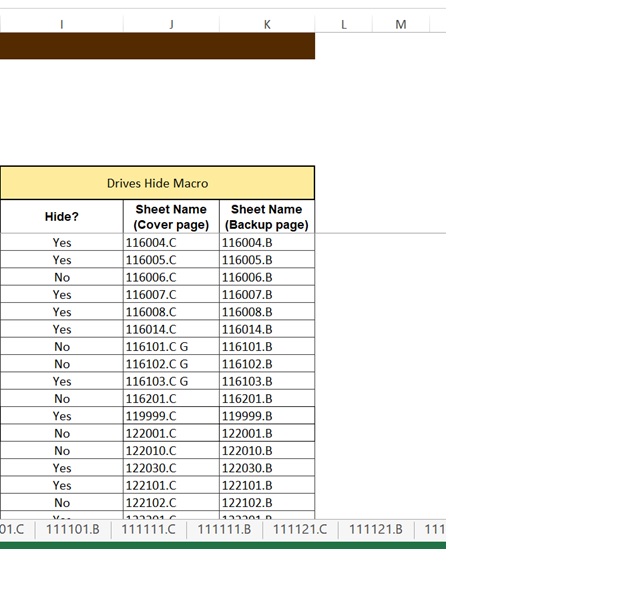Select cell containing 116005.B

pos(267,260)
